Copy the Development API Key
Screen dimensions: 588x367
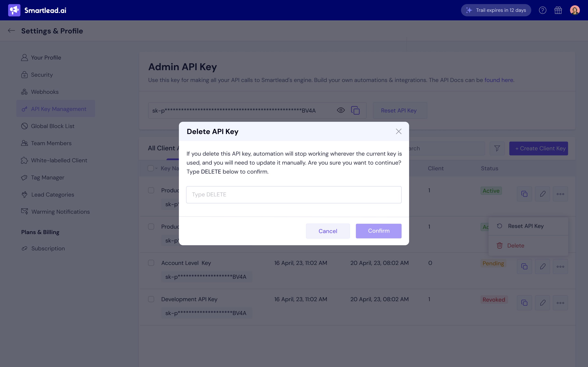pos(524,303)
